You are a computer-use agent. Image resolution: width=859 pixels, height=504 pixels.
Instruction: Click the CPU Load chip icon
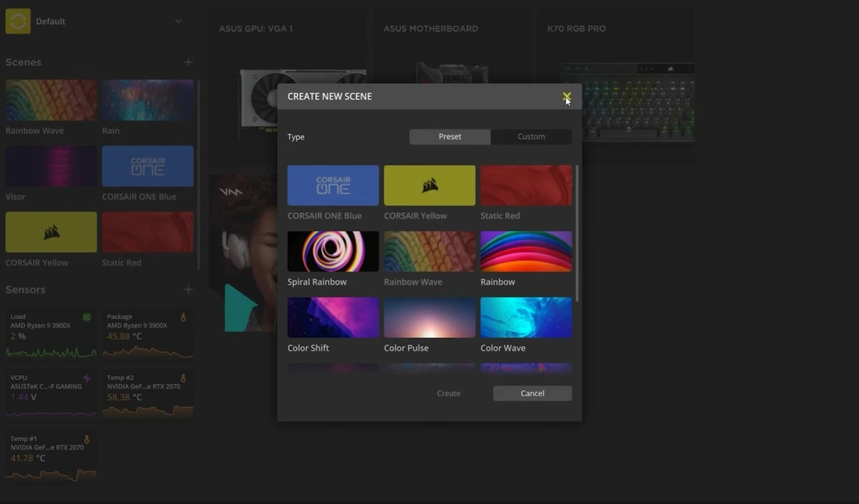87,317
